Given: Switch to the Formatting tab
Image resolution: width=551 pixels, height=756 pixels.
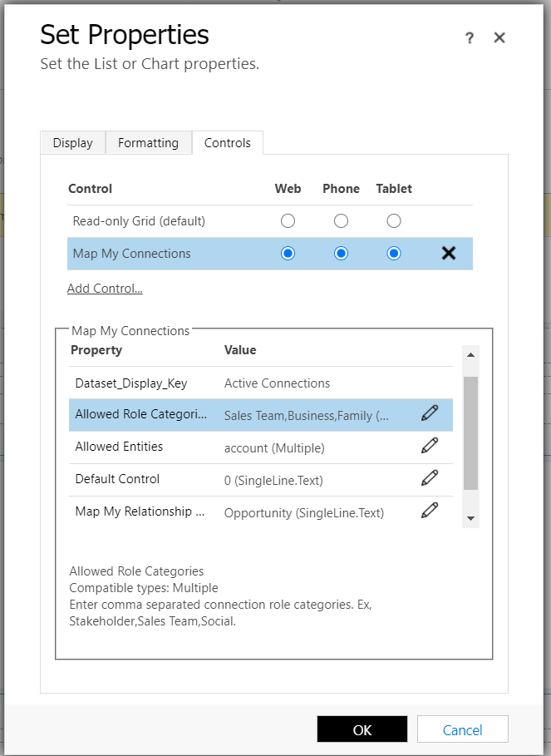Looking at the screenshot, I should [148, 143].
